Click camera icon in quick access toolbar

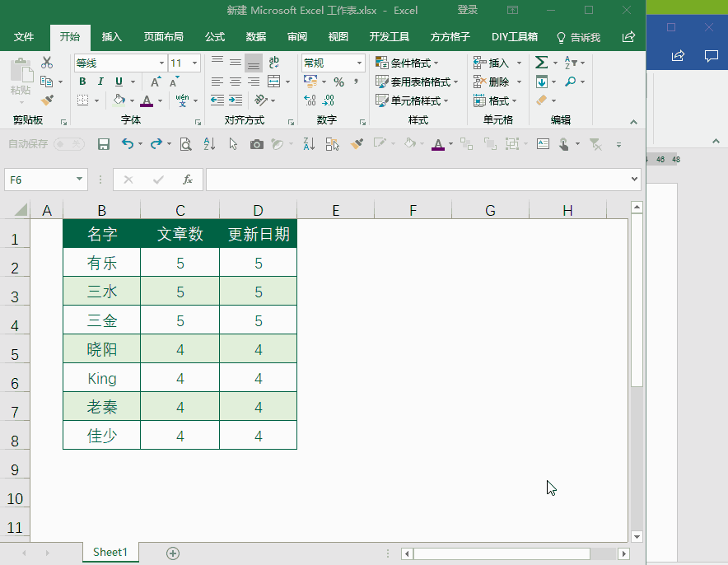[256, 145]
